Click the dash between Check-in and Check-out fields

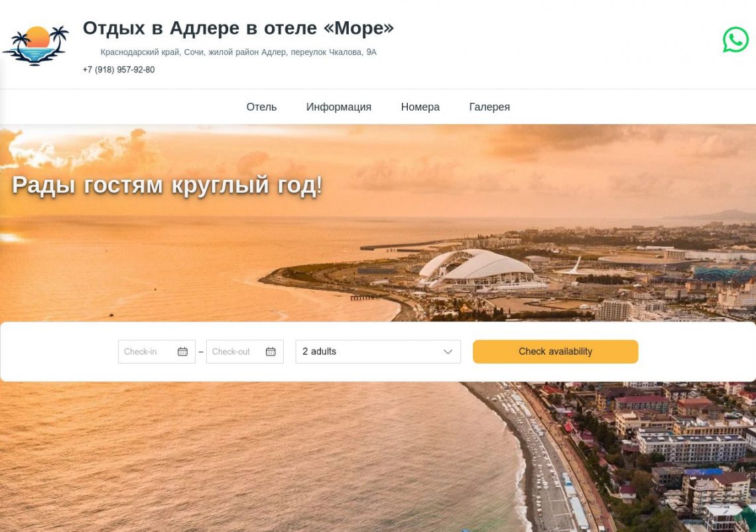(x=201, y=352)
